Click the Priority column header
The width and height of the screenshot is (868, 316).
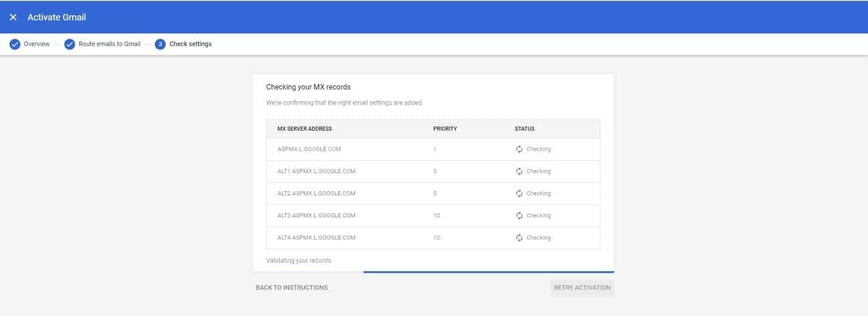point(445,129)
